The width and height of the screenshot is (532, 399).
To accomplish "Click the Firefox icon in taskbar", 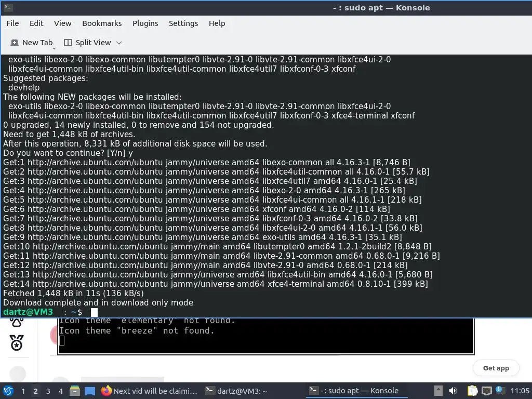I will tap(106, 391).
